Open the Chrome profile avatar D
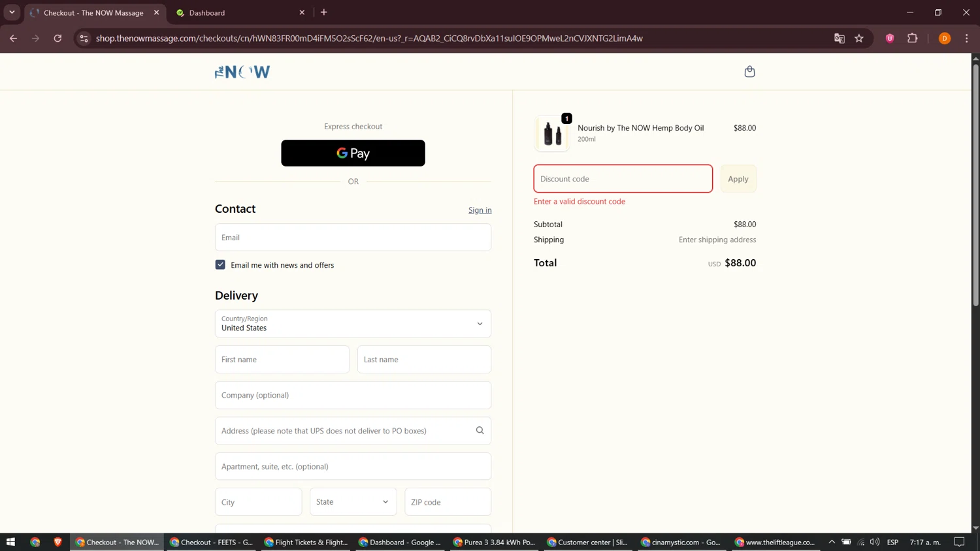This screenshot has height=551, width=980. coord(945,39)
